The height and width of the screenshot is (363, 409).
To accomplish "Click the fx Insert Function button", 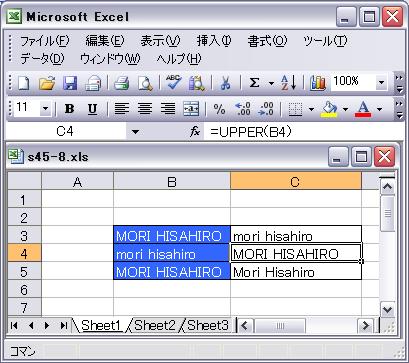I will pos(195,132).
